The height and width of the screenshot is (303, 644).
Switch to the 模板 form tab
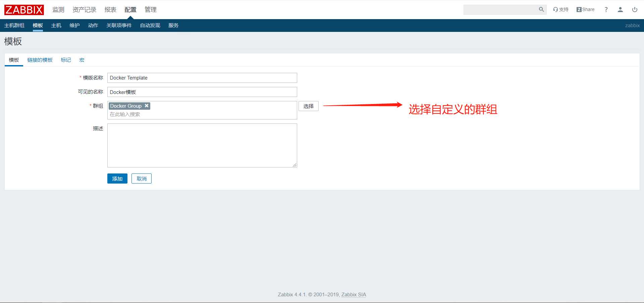click(x=14, y=60)
